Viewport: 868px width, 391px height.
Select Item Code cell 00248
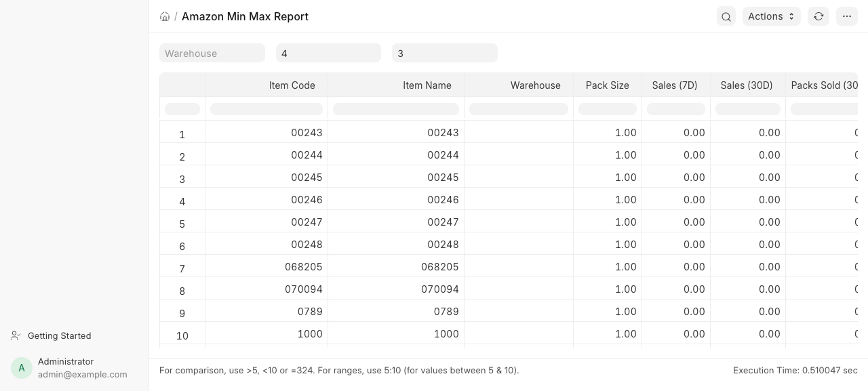(267, 244)
